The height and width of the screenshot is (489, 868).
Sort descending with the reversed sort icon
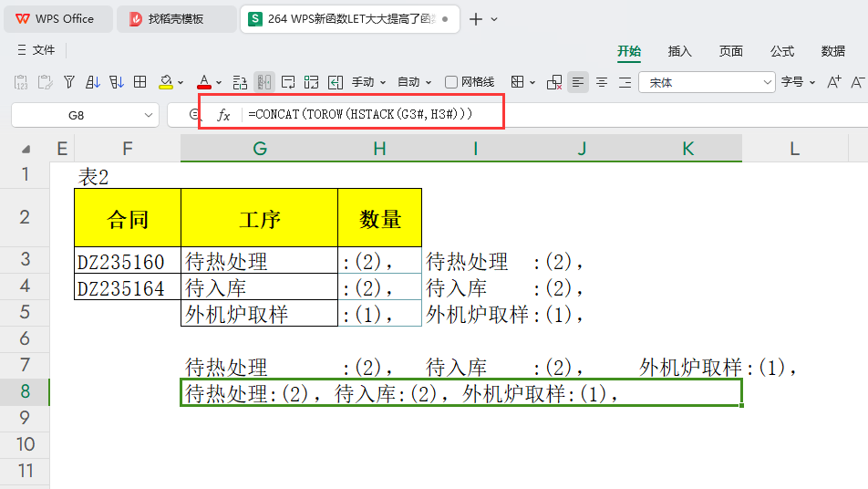click(117, 82)
